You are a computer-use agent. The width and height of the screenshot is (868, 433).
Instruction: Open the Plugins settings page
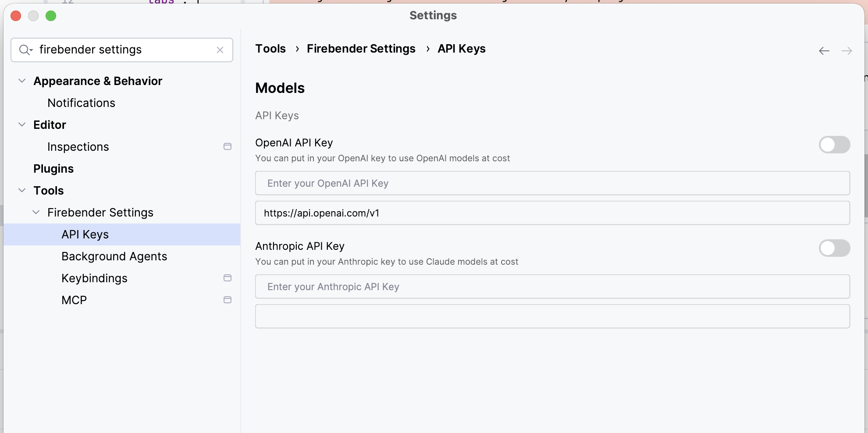tap(53, 168)
